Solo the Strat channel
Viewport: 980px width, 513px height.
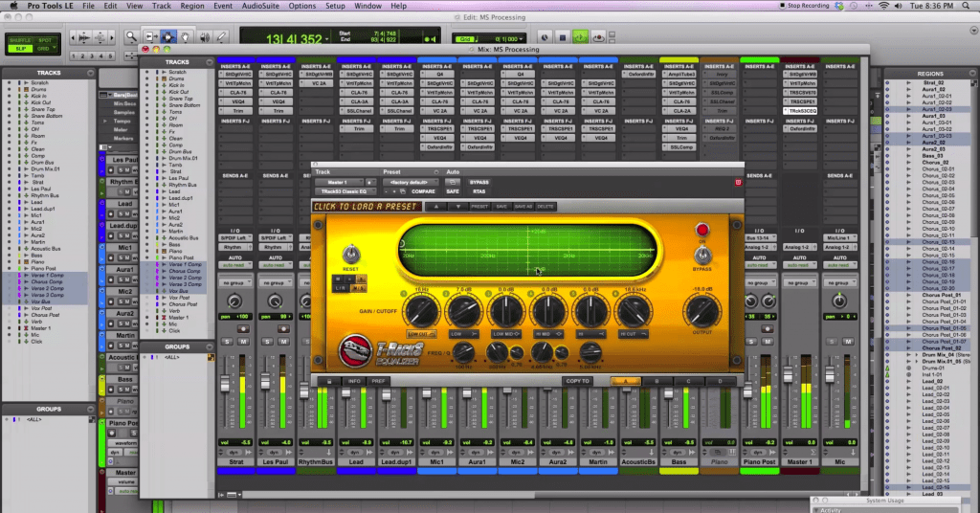point(227,342)
